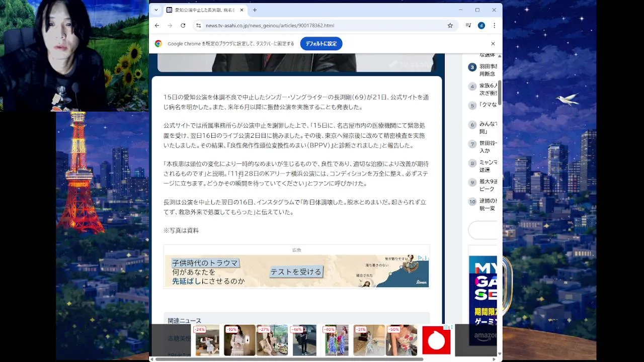
Task: Reload the current page
Action: (x=183, y=26)
